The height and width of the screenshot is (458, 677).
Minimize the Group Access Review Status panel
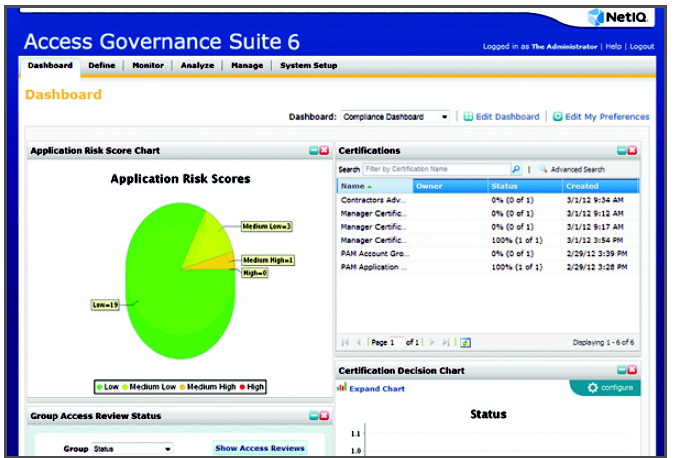click(x=314, y=416)
